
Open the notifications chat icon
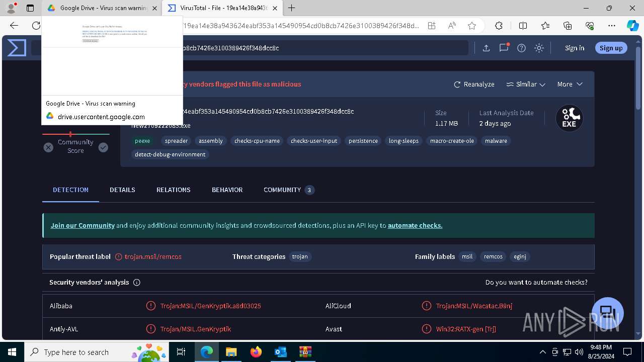click(504, 48)
